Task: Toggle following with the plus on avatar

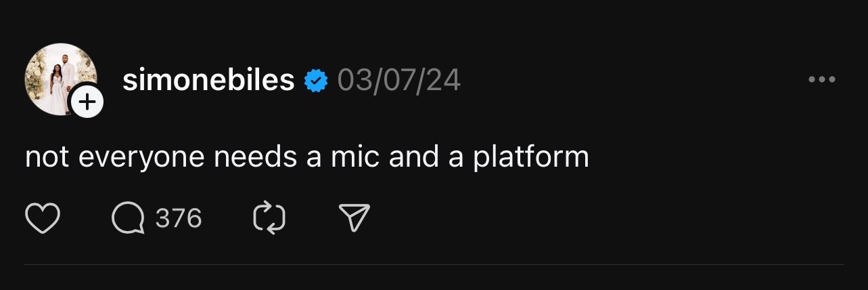Action: tap(87, 102)
